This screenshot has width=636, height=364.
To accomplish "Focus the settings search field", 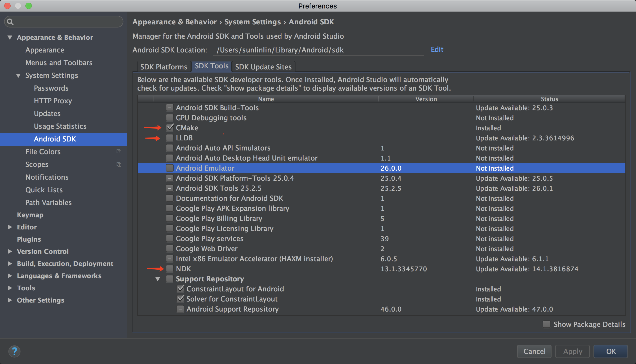I will point(64,22).
